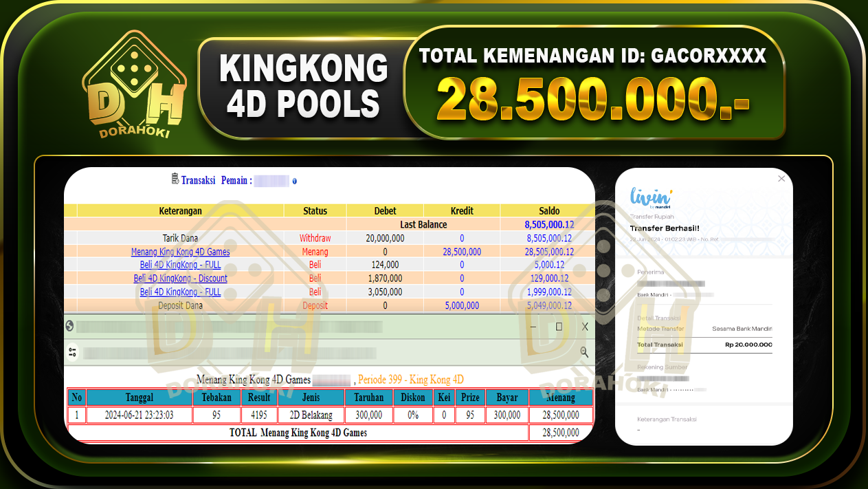868x489 pixels.
Task: Select the Keterangan column header
Action: coord(180,211)
